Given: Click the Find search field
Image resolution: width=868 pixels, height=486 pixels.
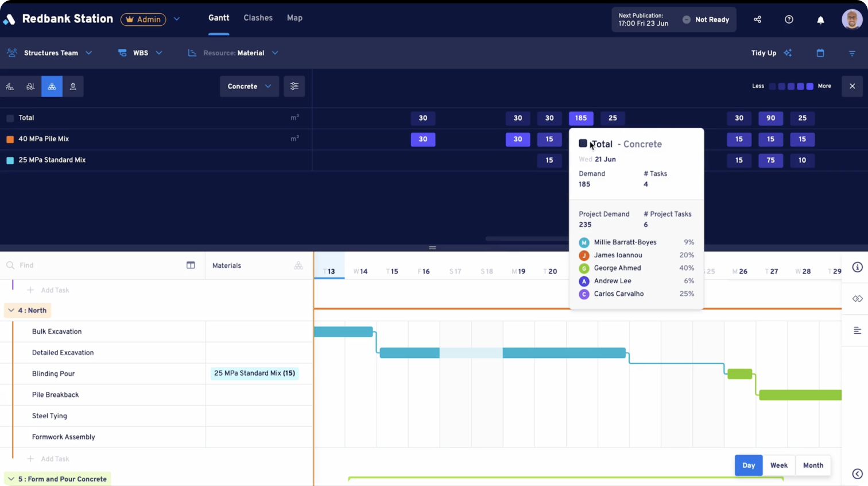Looking at the screenshot, I should click(x=92, y=265).
